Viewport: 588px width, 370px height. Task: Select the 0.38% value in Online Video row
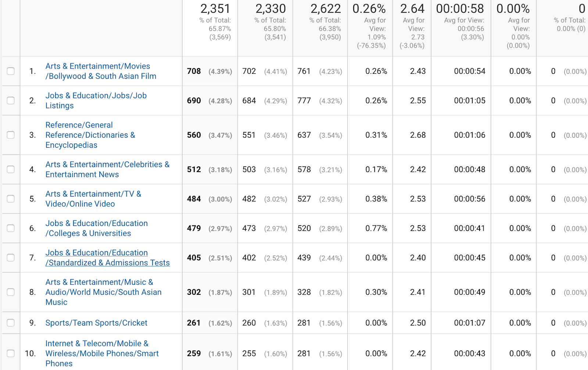tap(376, 199)
